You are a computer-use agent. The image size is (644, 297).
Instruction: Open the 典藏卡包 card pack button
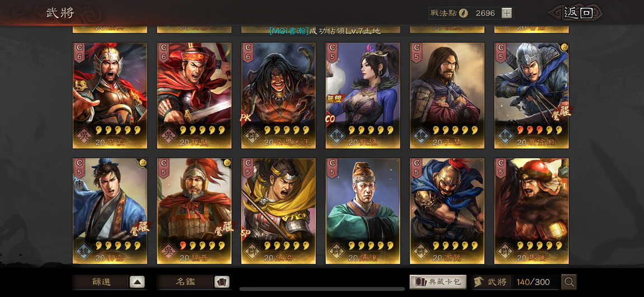tap(438, 282)
